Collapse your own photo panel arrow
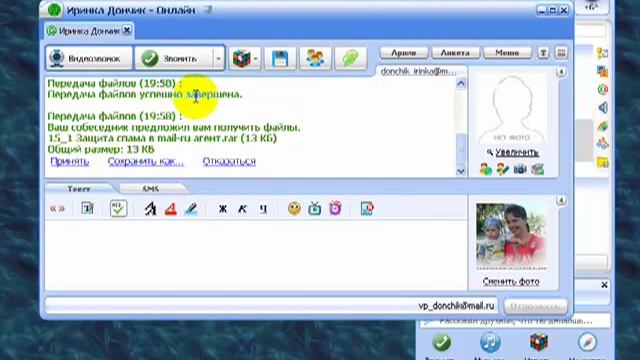Image resolution: width=640 pixels, height=360 pixels. pyautogui.click(x=561, y=200)
